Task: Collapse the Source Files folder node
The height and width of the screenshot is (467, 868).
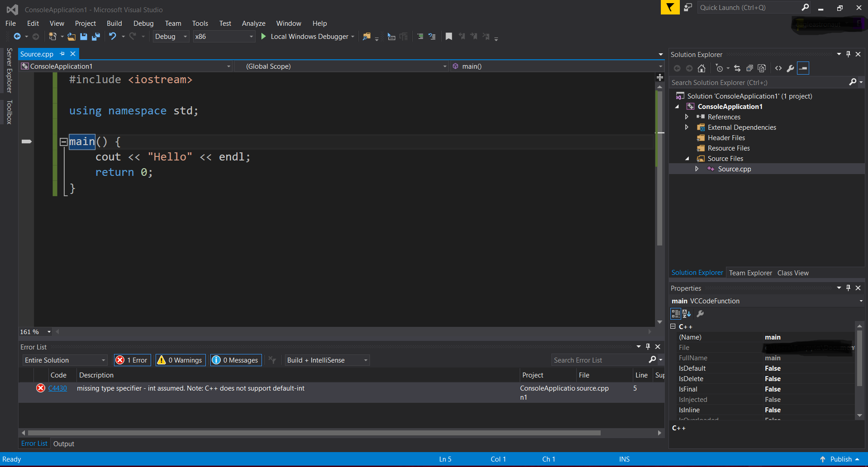Action: tap(687, 159)
